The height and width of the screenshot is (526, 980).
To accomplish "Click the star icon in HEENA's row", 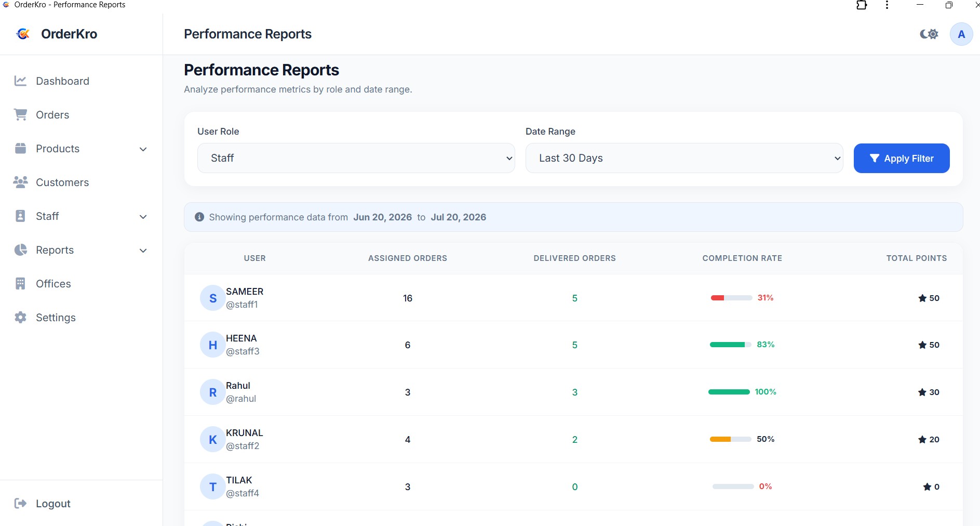I will click(922, 345).
